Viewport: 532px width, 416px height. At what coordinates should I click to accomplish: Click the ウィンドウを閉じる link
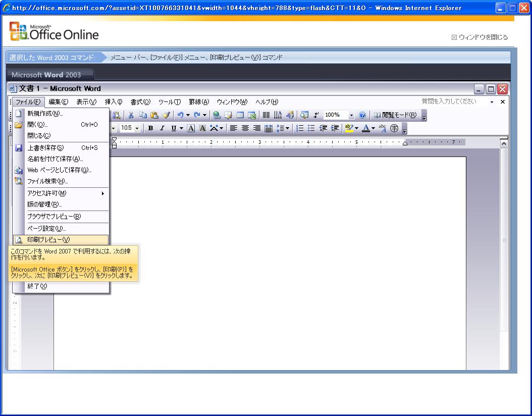click(x=480, y=37)
